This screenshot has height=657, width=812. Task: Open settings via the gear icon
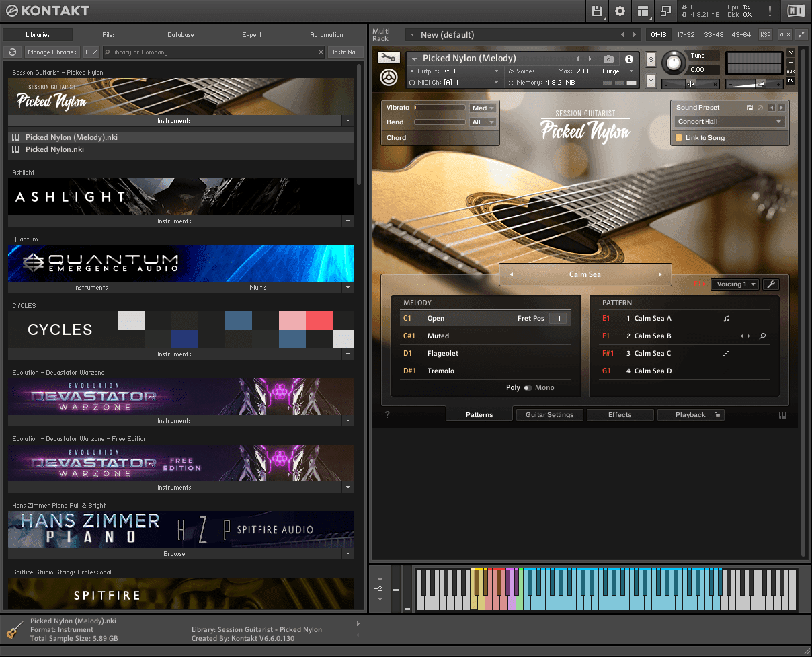[x=620, y=11]
